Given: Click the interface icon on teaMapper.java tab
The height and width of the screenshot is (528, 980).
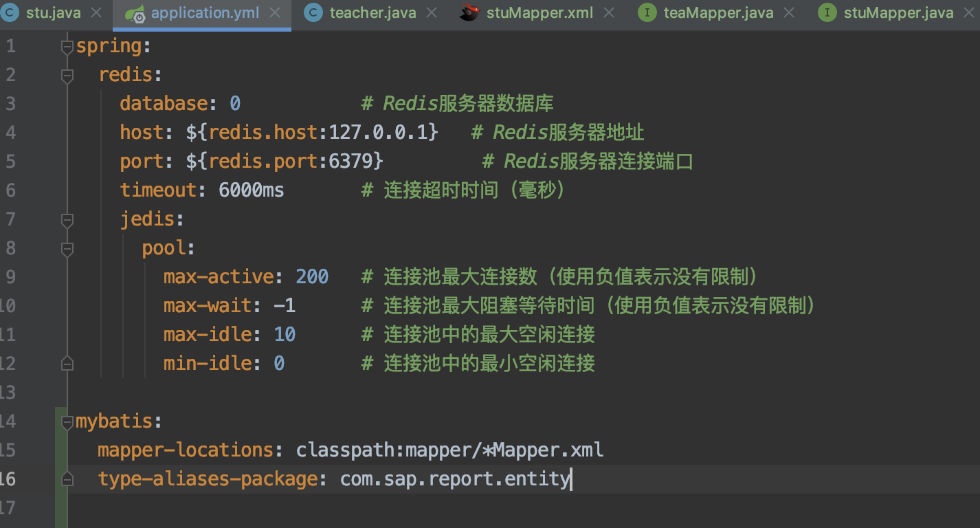Looking at the screenshot, I should pyautogui.click(x=647, y=13).
